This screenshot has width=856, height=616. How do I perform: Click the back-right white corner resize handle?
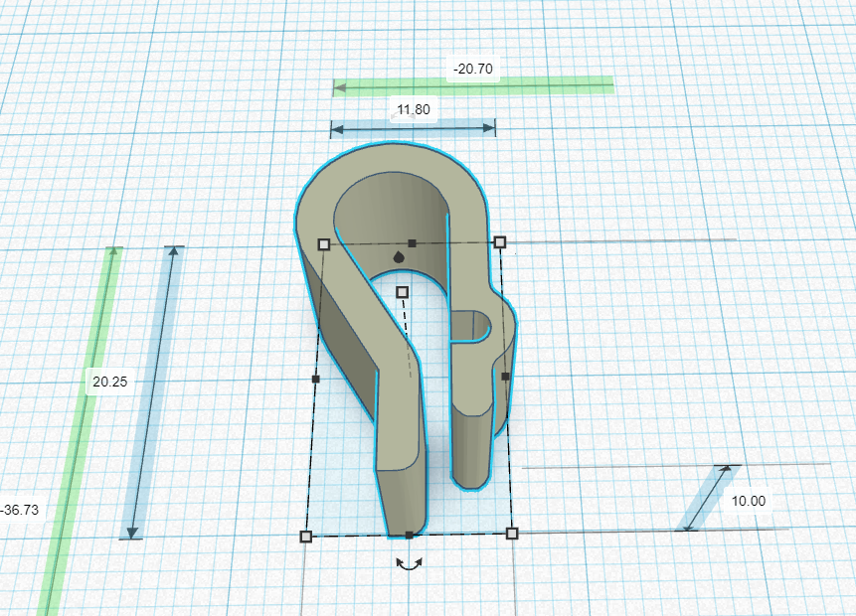[500, 242]
